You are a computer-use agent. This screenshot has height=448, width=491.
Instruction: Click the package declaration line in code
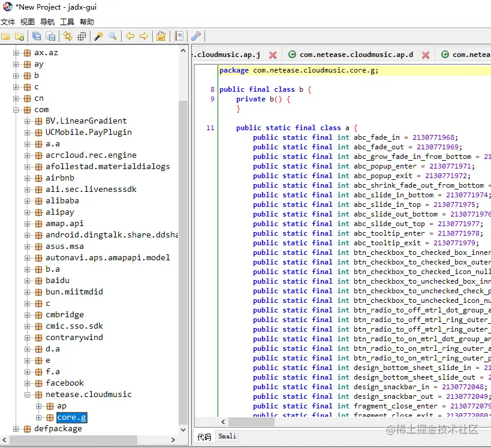click(x=299, y=71)
